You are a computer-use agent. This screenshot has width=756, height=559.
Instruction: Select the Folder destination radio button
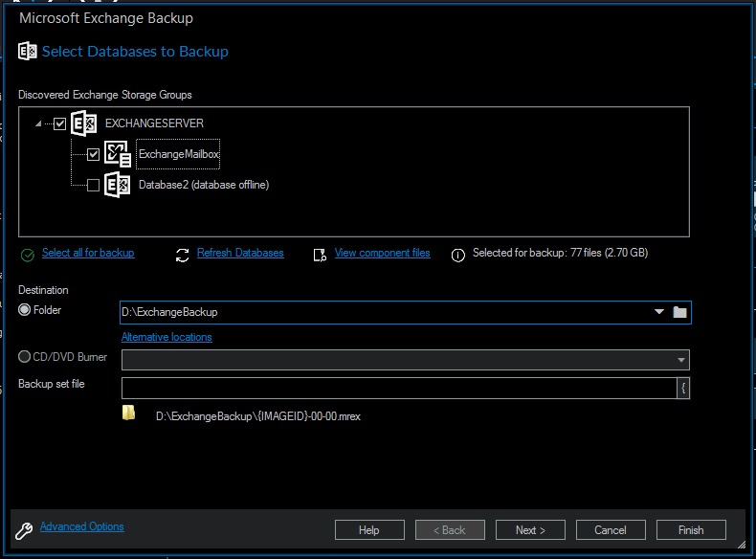click(25, 309)
